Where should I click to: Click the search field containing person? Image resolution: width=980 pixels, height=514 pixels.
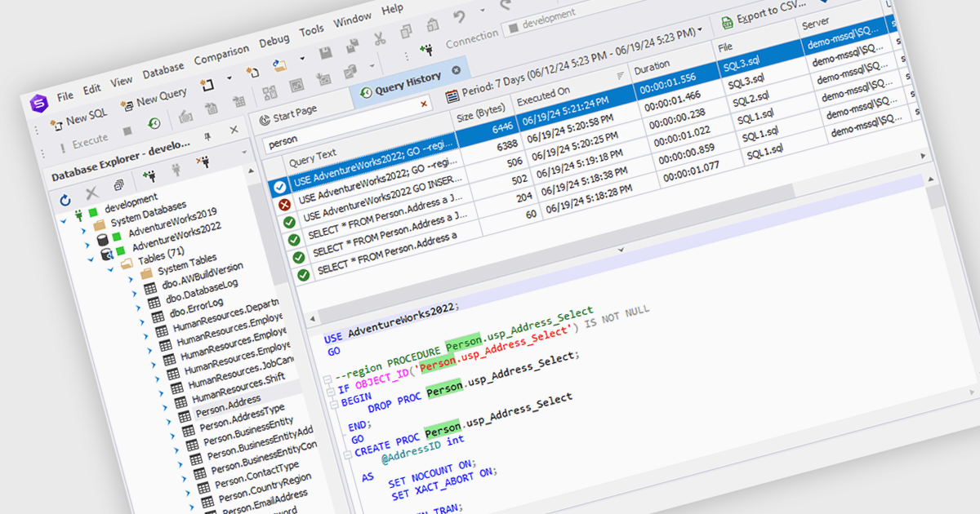(x=347, y=122)
